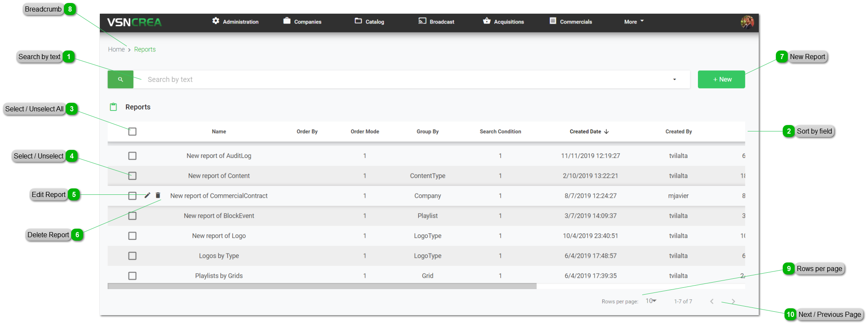Go to next page with right chevron

(x=733, y=301)
